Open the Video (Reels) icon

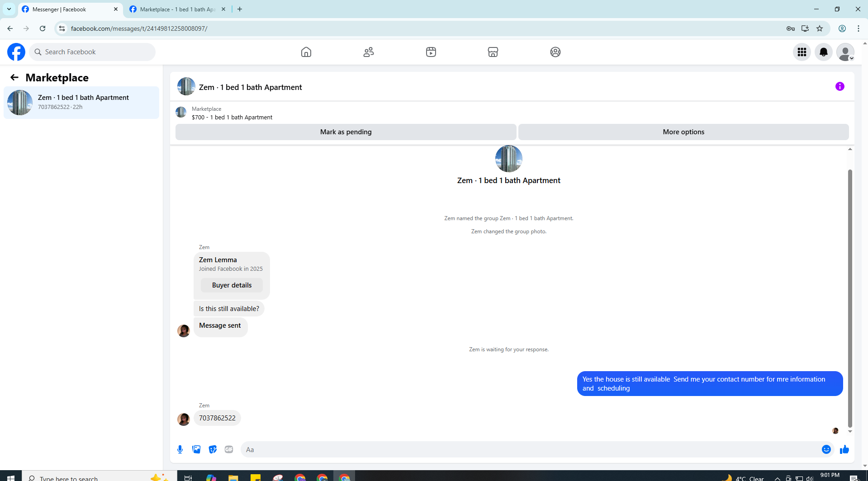click(431, 52)
